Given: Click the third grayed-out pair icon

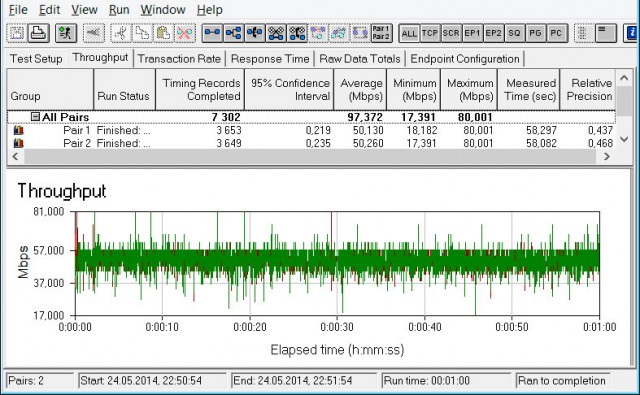Looking at the screenshot, I should coord(361,33).
